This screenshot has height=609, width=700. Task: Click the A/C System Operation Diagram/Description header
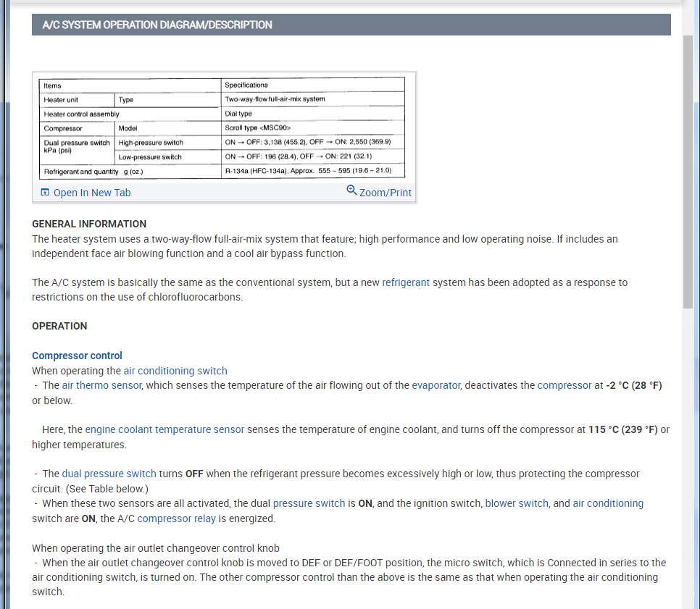pos(351,25)
